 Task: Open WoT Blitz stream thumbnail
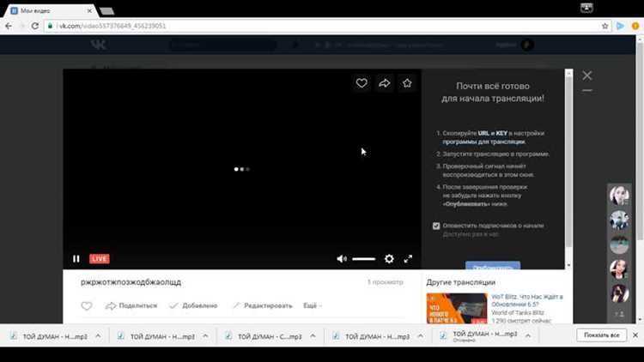tap(457, 308)
